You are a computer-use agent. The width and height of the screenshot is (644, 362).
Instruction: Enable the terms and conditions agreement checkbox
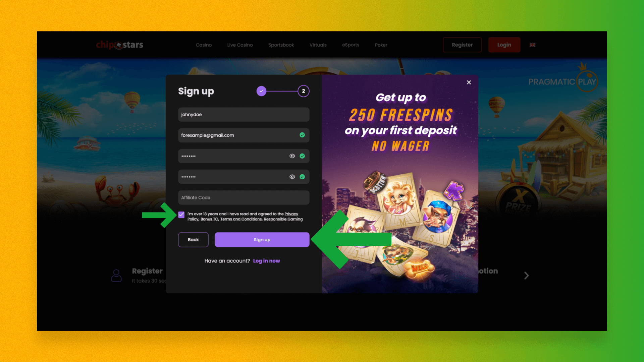coord(181,215)
